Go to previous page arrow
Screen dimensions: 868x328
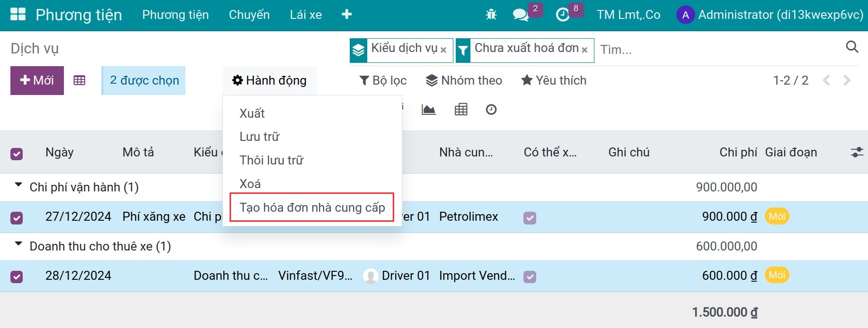tap(826, 80)
